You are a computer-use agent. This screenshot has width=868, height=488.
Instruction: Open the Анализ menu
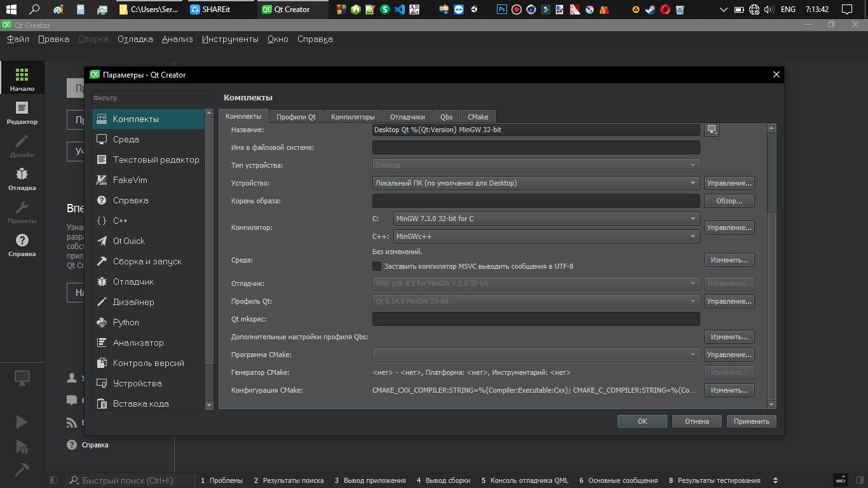pyautogui.click(x=177, y=39)
